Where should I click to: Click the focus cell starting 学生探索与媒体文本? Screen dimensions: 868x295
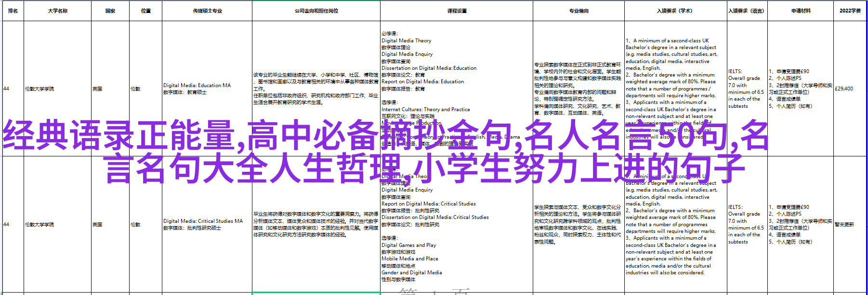click(x=579, y=224)
